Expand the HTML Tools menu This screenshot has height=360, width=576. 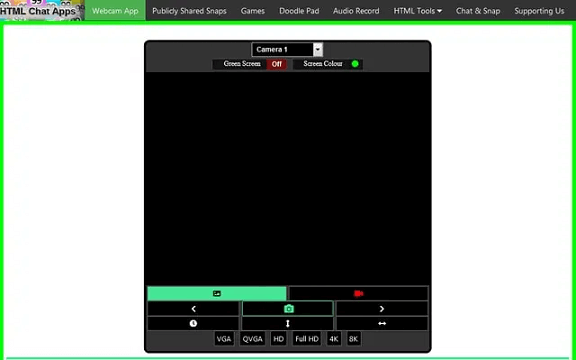[x=417, y=11]
